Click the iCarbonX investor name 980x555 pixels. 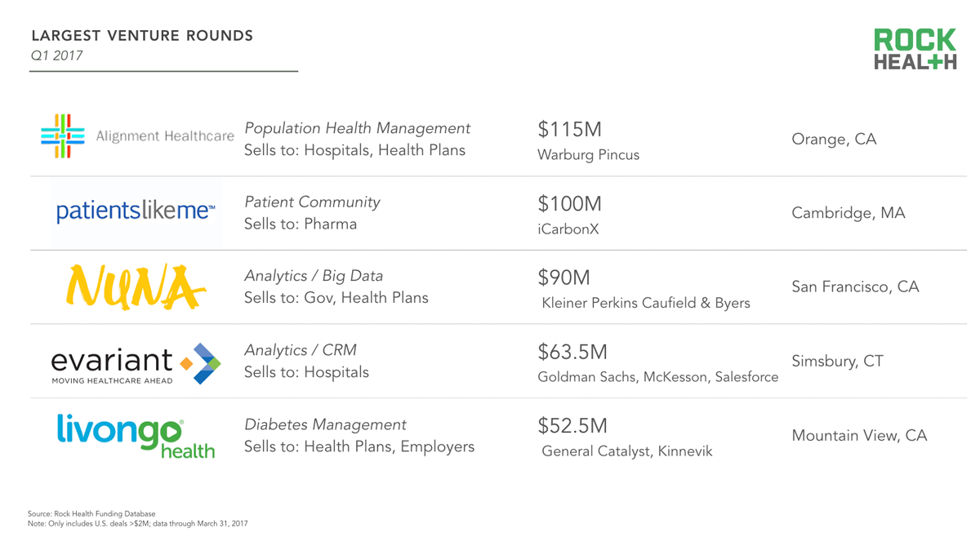[x=568, y=229]
